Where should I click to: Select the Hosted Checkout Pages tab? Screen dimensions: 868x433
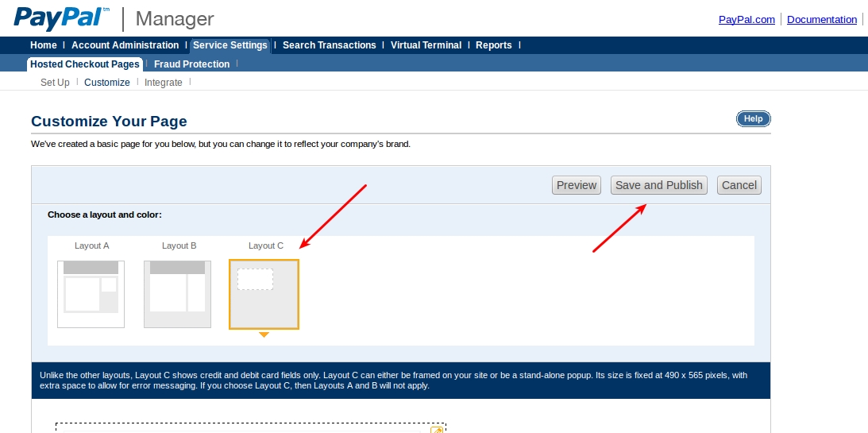[x=85, y=64]
